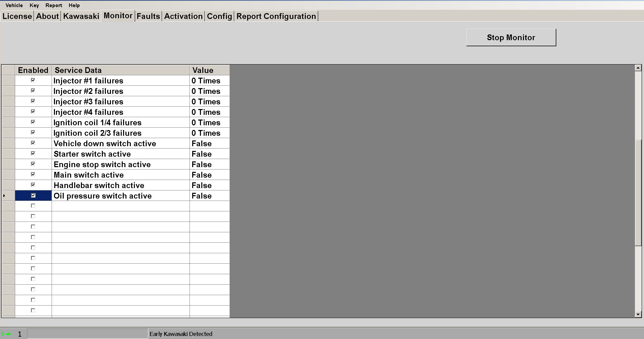Image resolution: width=644 pixels, height=339 pixels.
Task: Select the Injector #3 failures cell
Action: pos(121,101)
